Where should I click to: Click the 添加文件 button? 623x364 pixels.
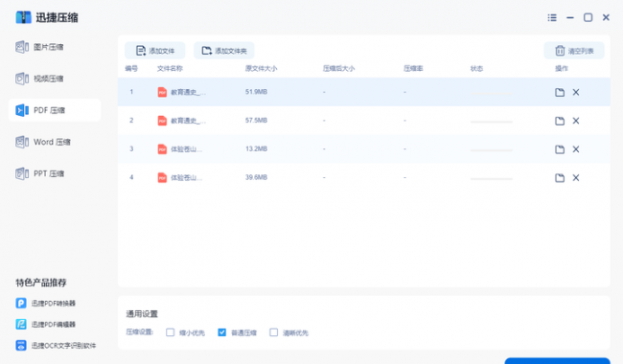click(155, 51)
